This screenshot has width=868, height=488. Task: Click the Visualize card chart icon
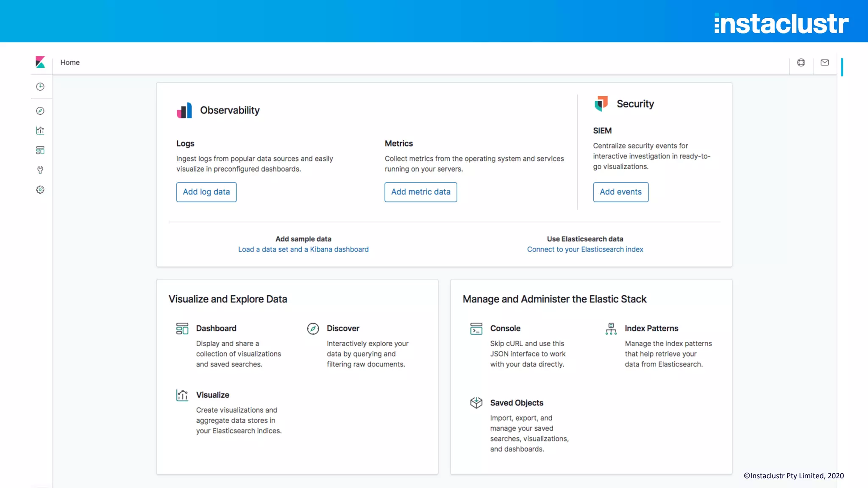click(182, 395)
